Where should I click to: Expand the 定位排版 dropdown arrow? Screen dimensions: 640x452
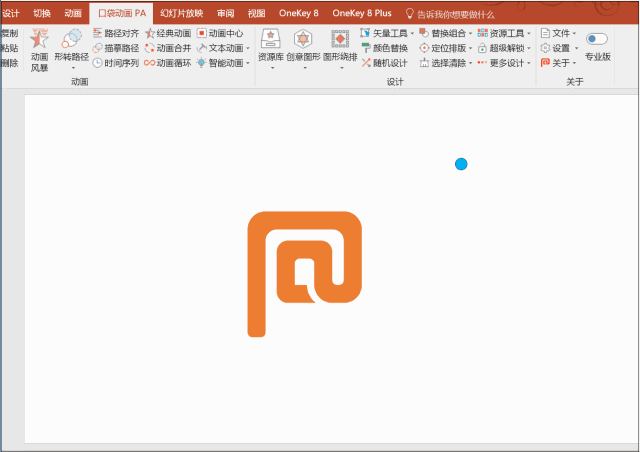[470, 48]
